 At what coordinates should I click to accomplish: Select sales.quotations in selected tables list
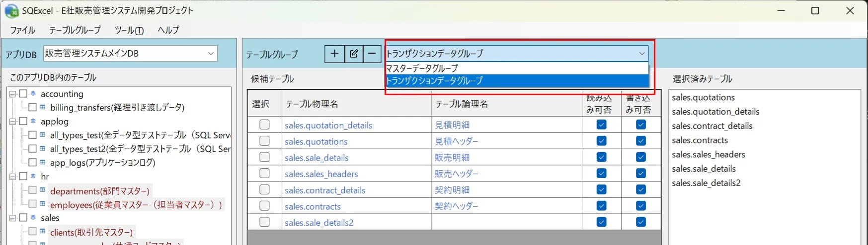[703, 97]
